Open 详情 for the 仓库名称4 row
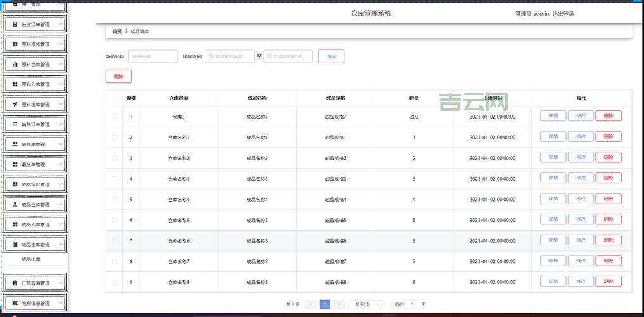 553,198
